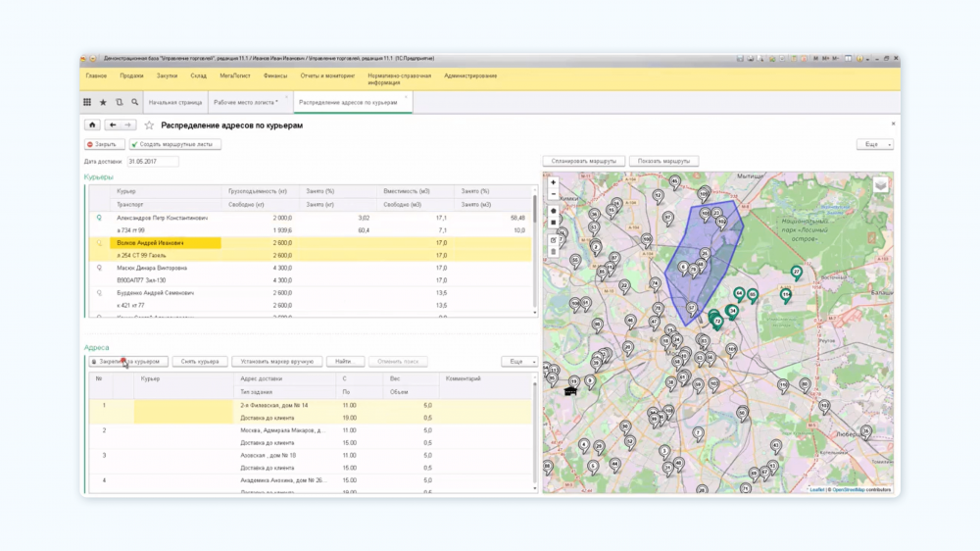980x551 pixels.
Task: Click the Показать маршруты button
Action: point(663,161)
